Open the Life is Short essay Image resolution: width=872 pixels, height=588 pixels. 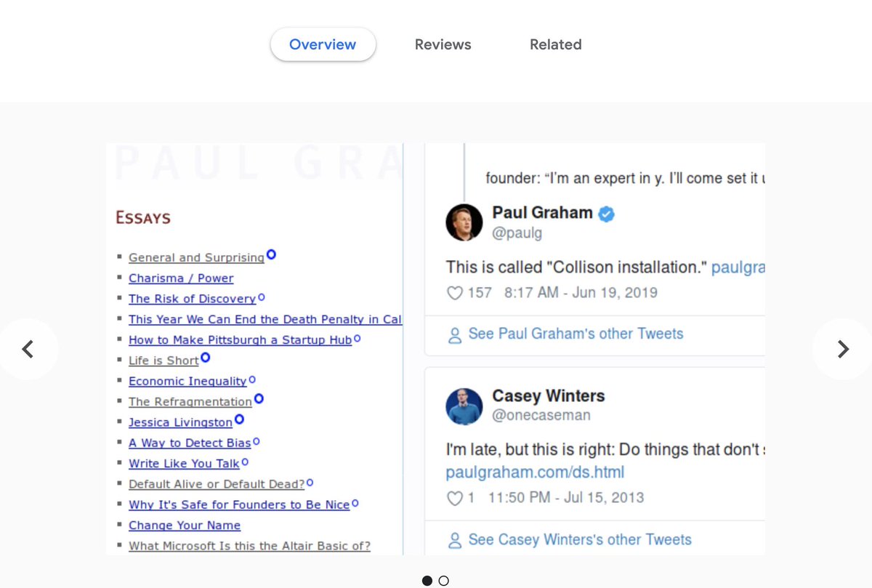163,361
